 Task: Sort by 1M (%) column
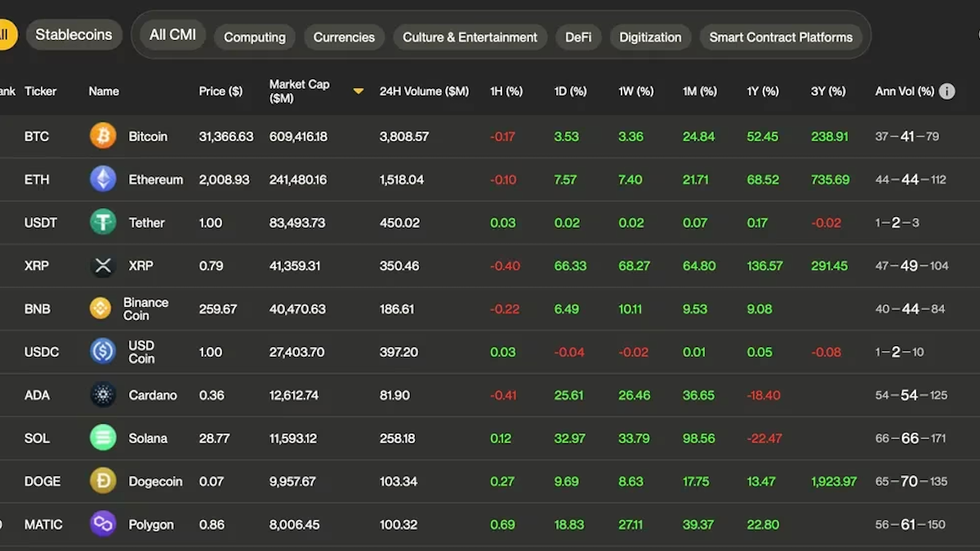click(700, 91)
